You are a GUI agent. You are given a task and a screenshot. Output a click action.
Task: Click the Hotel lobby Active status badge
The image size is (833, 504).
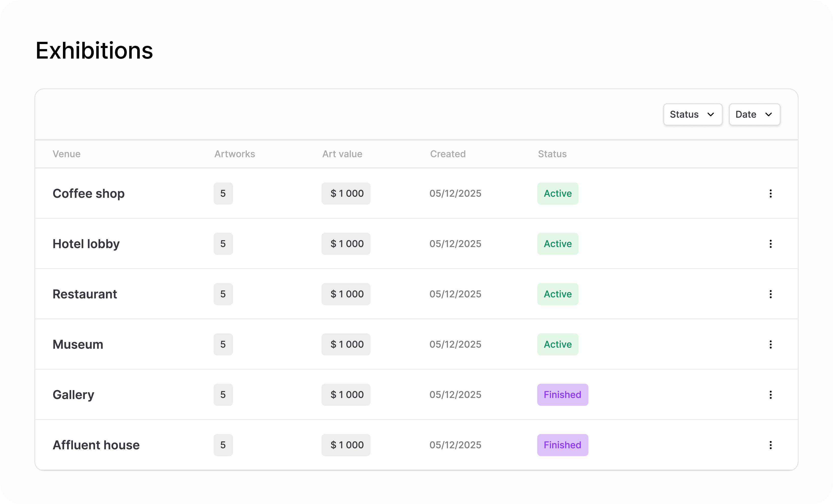pyautogui.click(x=558, y=244)
